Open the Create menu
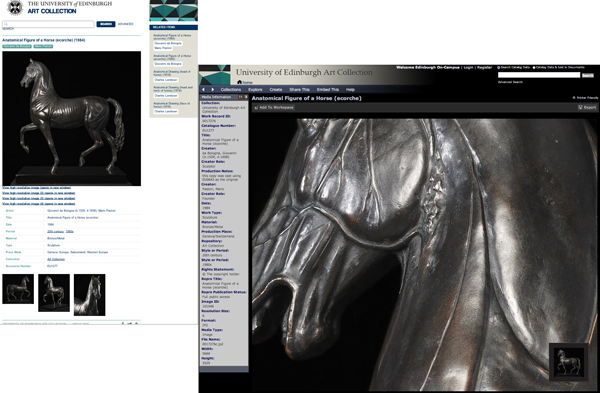 point(276,90)
